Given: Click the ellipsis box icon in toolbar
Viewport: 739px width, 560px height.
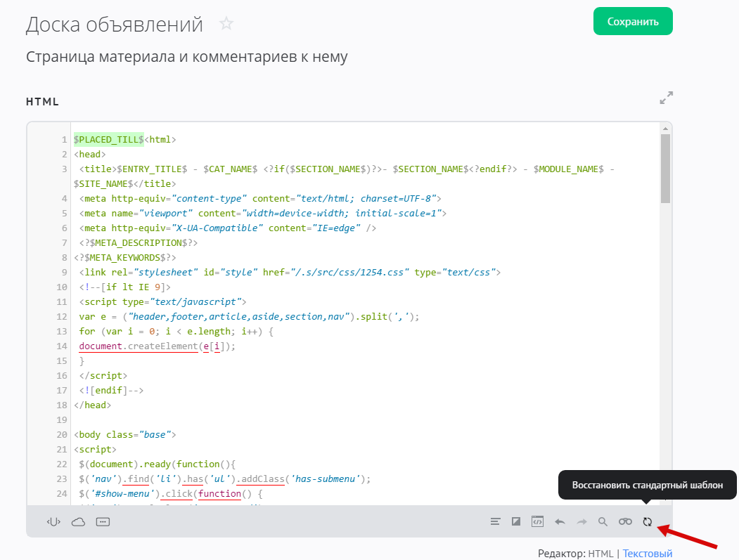Looking at the screenshot, I should pyautogui.click(x=103, y=521).
